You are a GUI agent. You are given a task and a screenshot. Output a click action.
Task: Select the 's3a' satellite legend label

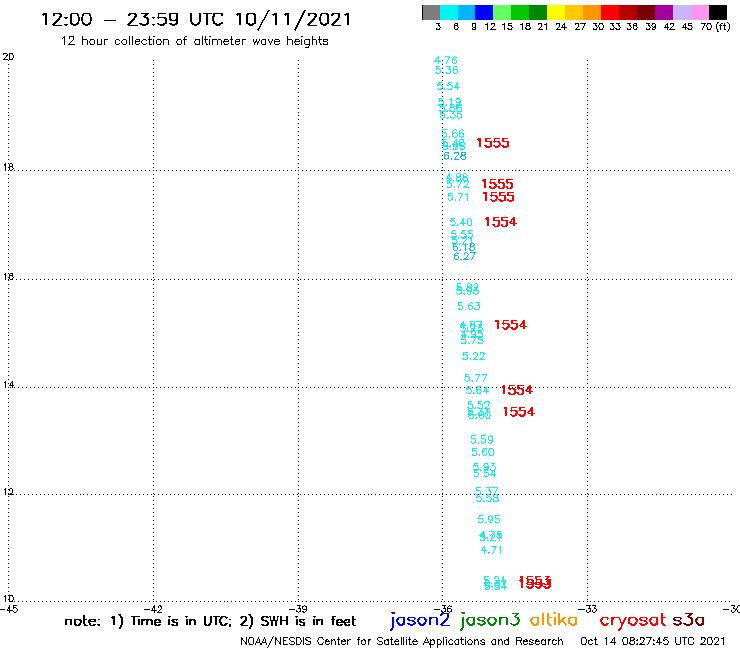pos(689,620)
